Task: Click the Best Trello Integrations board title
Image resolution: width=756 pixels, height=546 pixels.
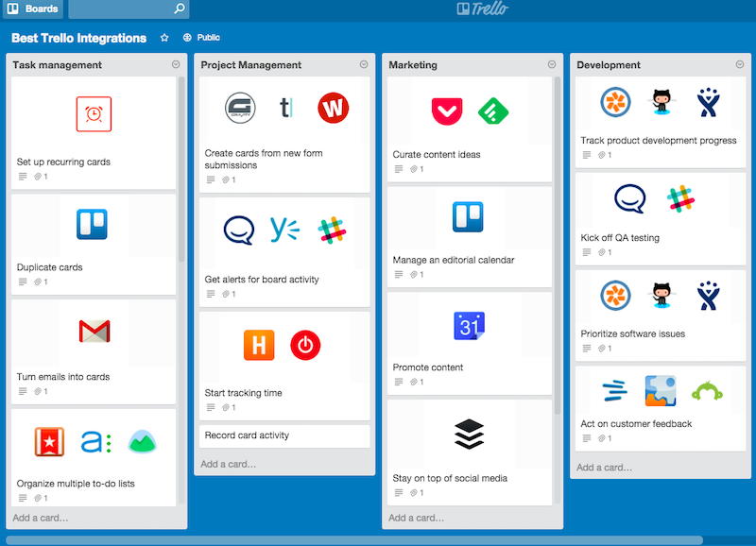Action: [x=79, y=38]
